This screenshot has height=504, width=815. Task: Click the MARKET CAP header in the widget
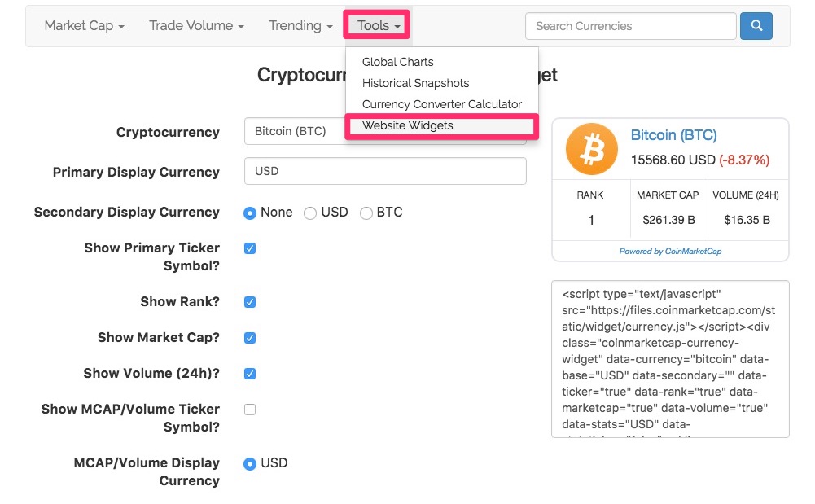[668, 195]
